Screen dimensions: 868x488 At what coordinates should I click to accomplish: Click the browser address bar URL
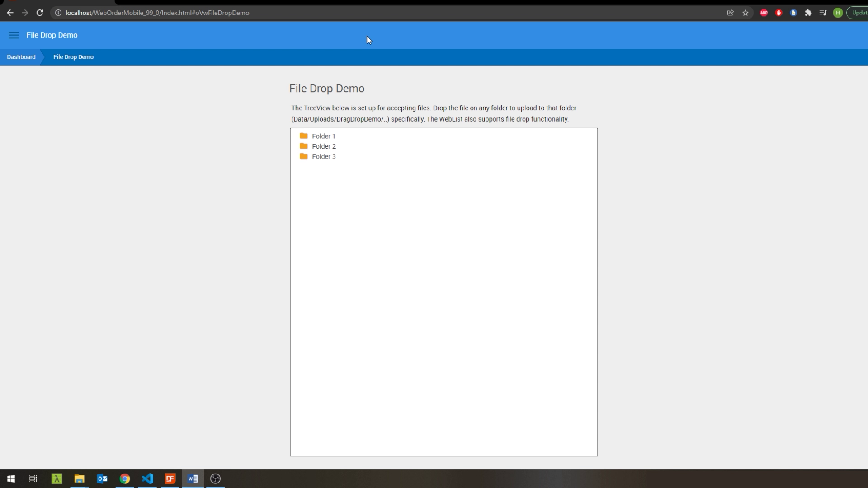157,13
